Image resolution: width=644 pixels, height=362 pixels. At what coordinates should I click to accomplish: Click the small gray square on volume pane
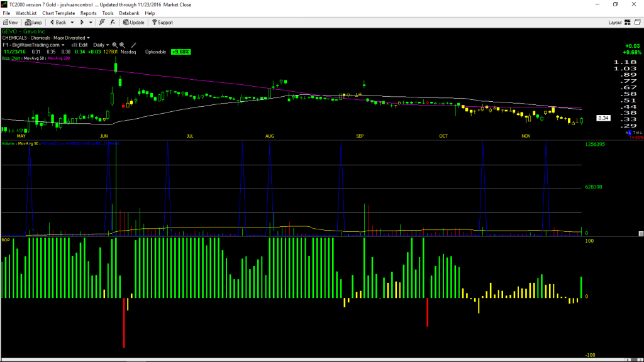pyautogui.click(x=641, y=234)
